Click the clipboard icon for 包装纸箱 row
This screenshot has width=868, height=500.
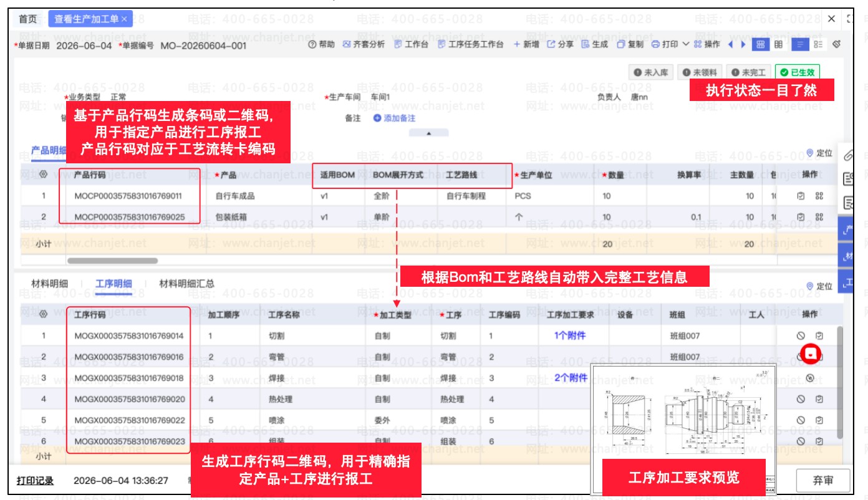[x=801, y=217]
